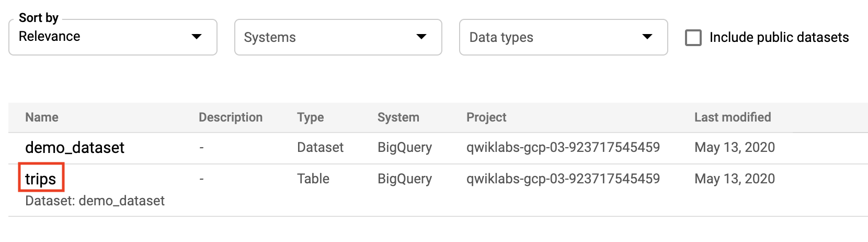868x242 pixels.
Task: Expand the Systems filter dropdown
Action: pyautogui.click(x=338, y=37)
